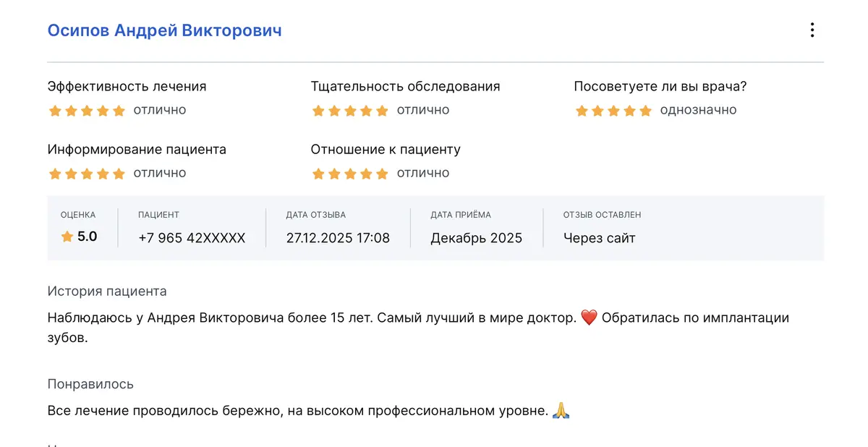Click the red heart emoji
Viewport: 868px width, 447px height.
tap(590, 318)
